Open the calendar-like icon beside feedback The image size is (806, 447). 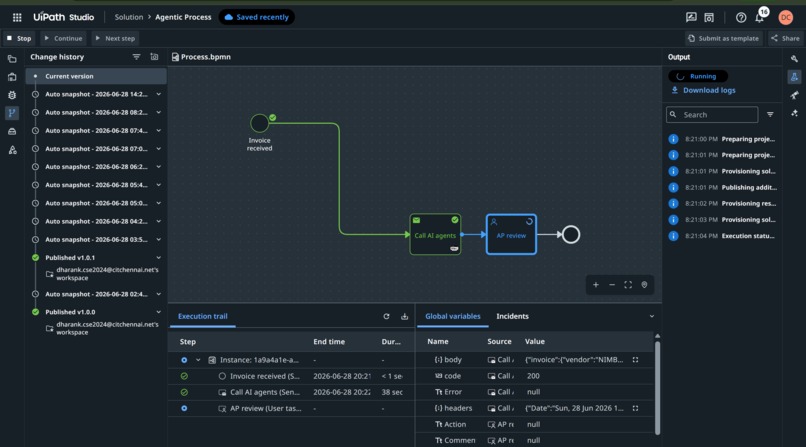click(x=709, y=17)
